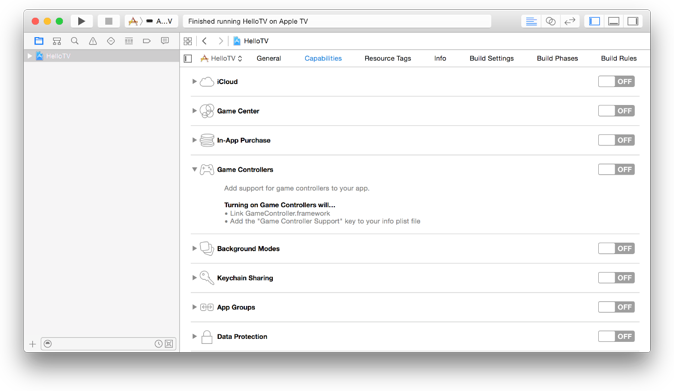Enable the Background Modes switch
This screenshot has width=674, height=391.
point(616,248)
